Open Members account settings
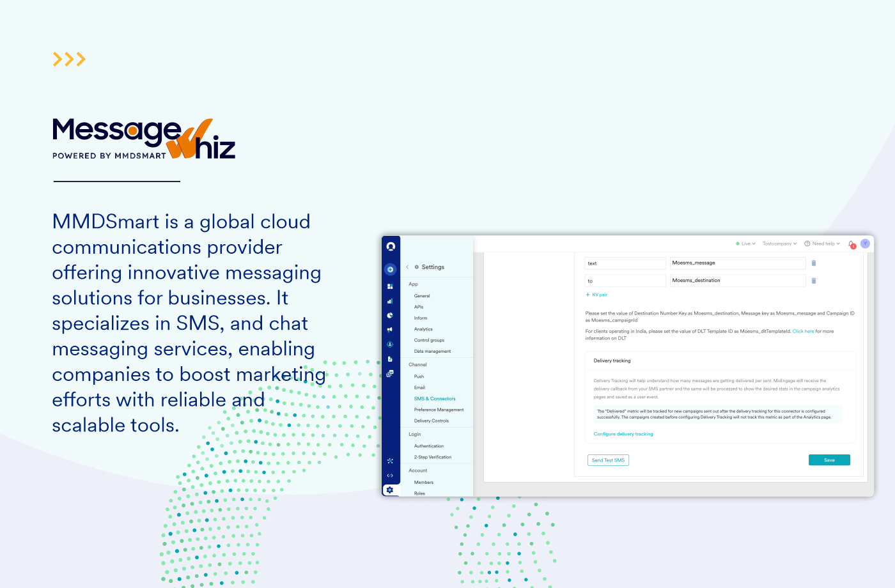This screenshot has width=895, height=588. [423, 483]
